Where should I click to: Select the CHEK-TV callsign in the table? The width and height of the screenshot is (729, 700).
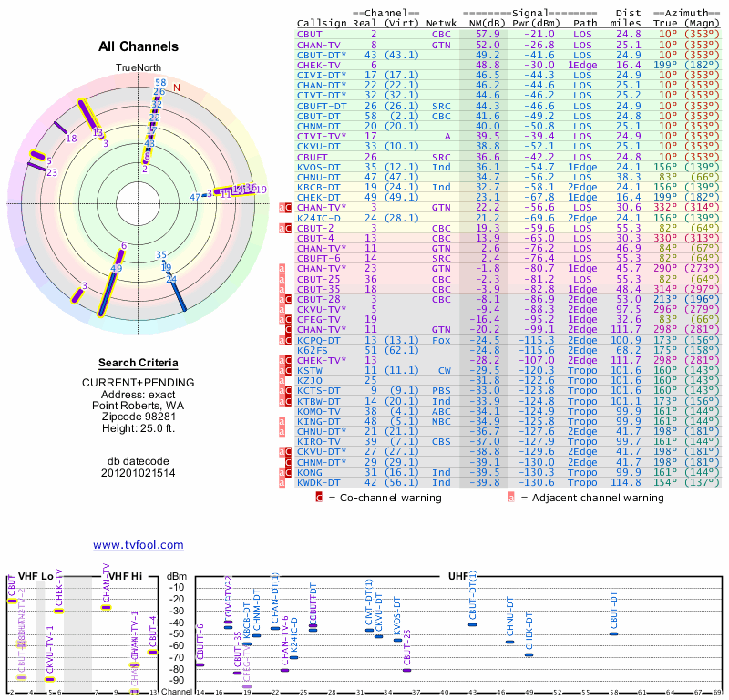coord(318,65)
